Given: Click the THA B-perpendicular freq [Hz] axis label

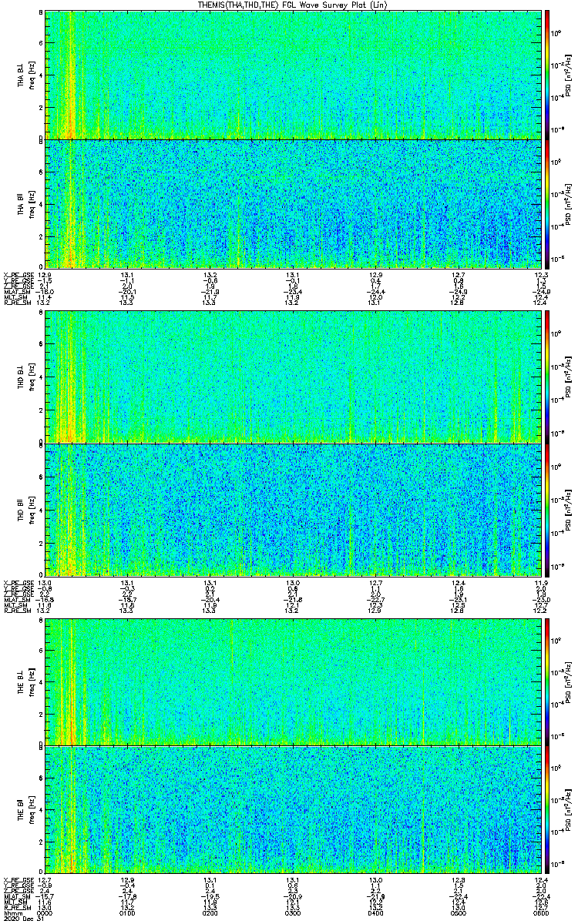Looking at the screenshot, I should pos(31,74).
